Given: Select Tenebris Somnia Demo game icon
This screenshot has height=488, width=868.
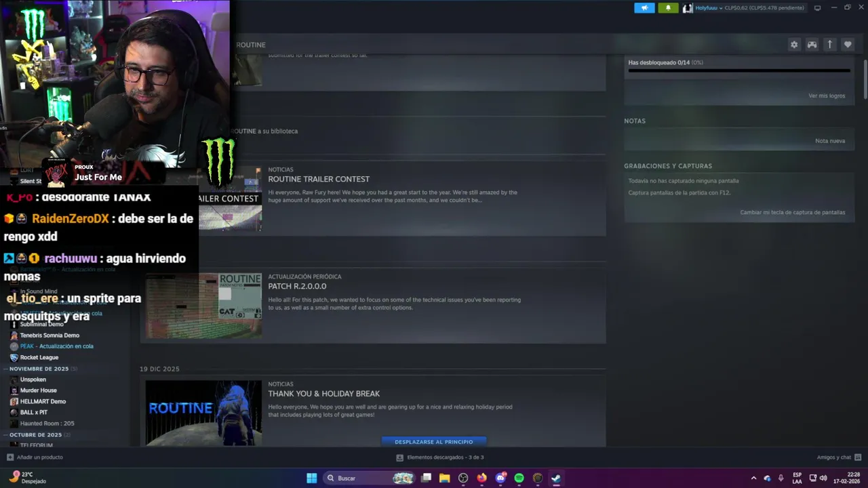Looking at the screenshot, I should pyautogui.click(x=14, y=335).
